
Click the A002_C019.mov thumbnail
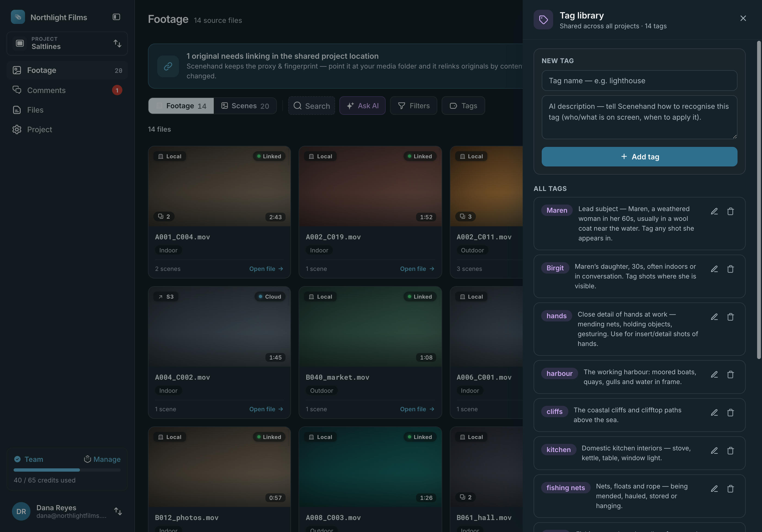[370, 187]
